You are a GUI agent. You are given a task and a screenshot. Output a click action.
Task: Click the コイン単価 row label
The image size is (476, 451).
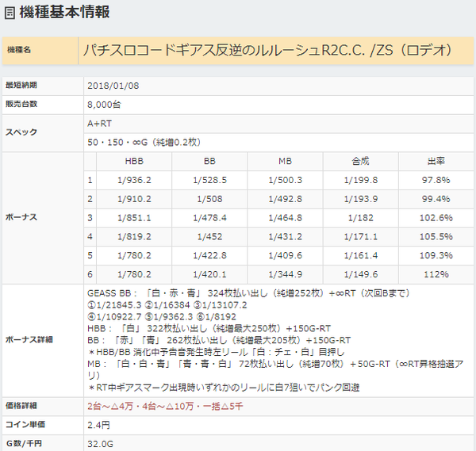coord(25,425)
